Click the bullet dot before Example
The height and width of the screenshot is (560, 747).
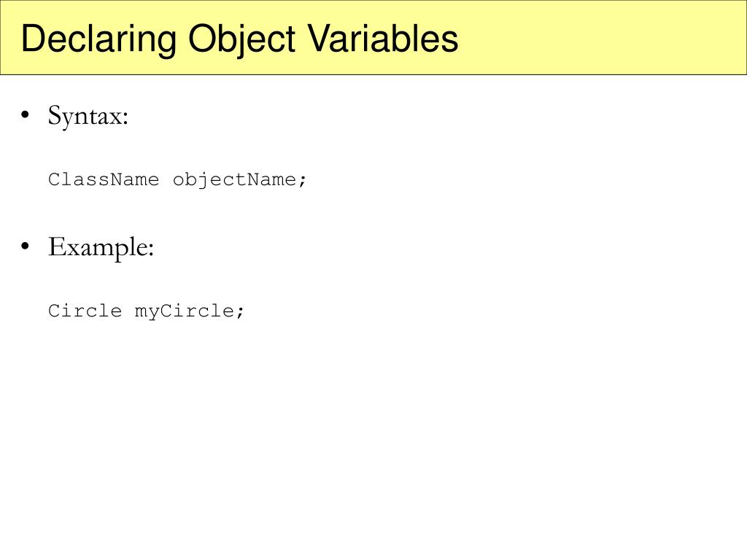26,246
